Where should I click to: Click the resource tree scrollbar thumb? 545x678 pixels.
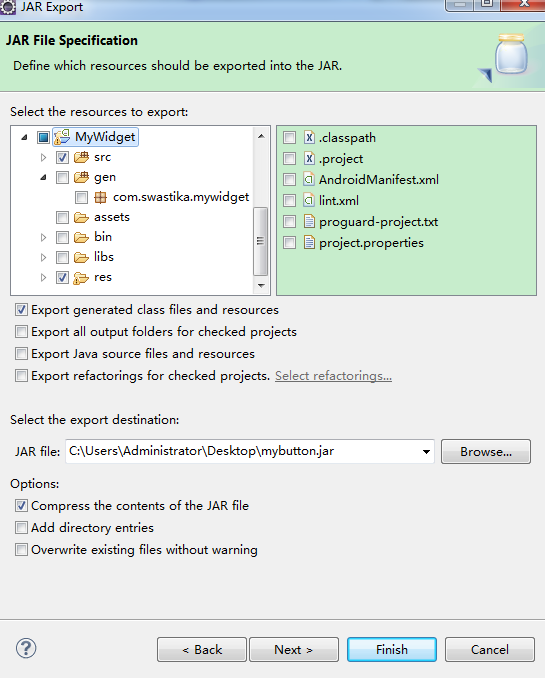tap(260, 241)
